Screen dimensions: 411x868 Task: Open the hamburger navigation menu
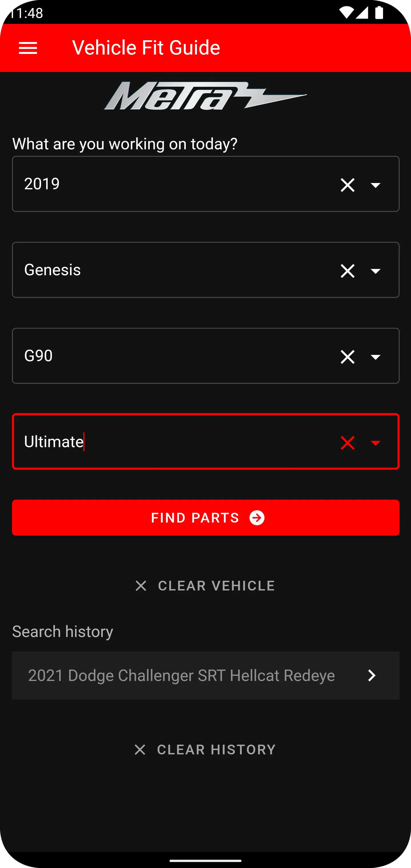(x=28, y=48)
